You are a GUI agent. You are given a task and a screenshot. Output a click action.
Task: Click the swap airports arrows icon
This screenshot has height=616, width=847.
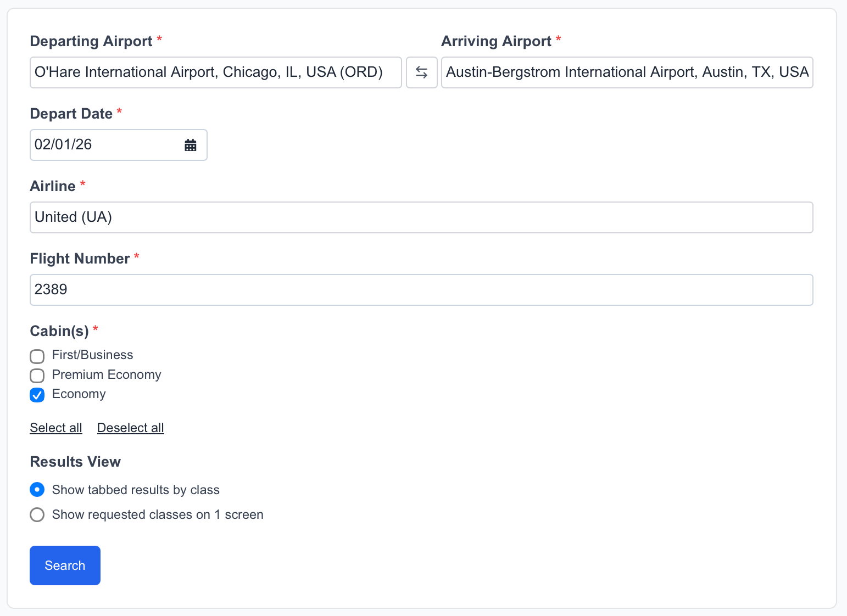tap(421, 72)
